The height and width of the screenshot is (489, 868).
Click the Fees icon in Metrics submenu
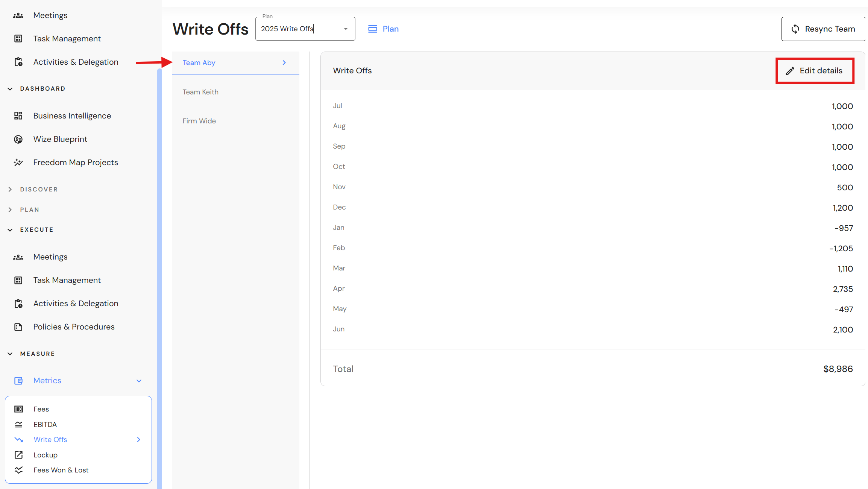coord(18,409)
